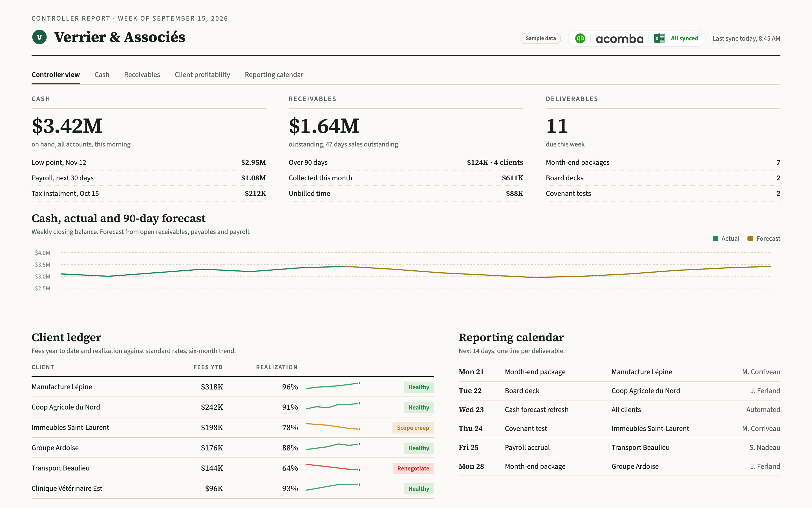Click the orange Immeubles Saint-Laurent trend sparkline

(333, 427)
